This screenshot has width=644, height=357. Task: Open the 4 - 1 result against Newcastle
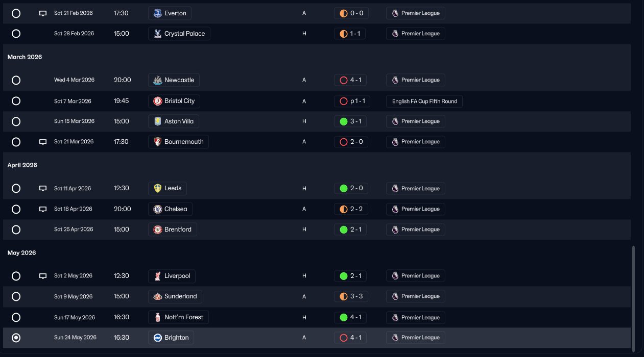[x=350, y=80]
